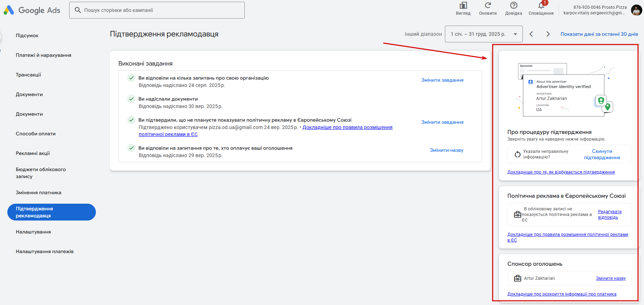Open the Довідка help icon
The image size is (644, 305).
click(513, 6)
